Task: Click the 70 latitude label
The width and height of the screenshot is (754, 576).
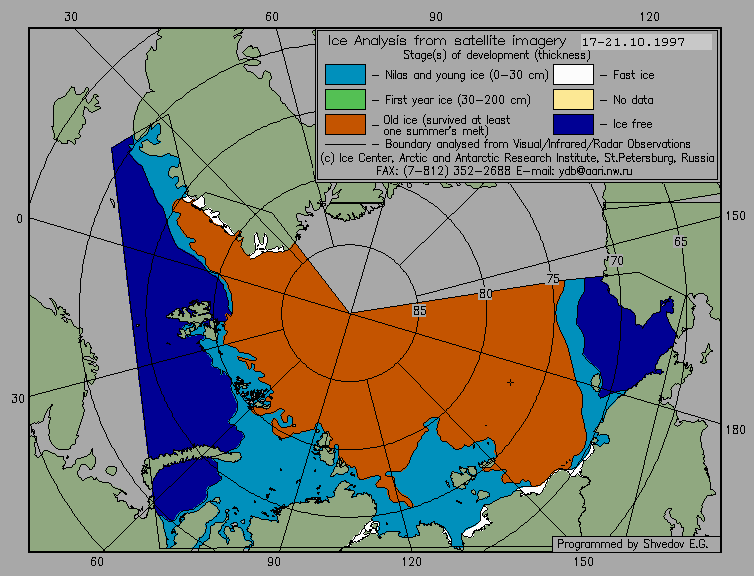Action: pyautogui.click(x=616, y=261)
